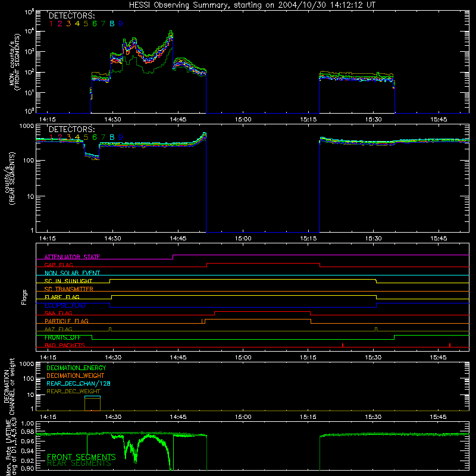Image resolution: width=476 pixels, height=476 pixels.
Task: Click the MON. counts/s (FRONT SEGMENTS) axis label
Action: pos(15,62)
